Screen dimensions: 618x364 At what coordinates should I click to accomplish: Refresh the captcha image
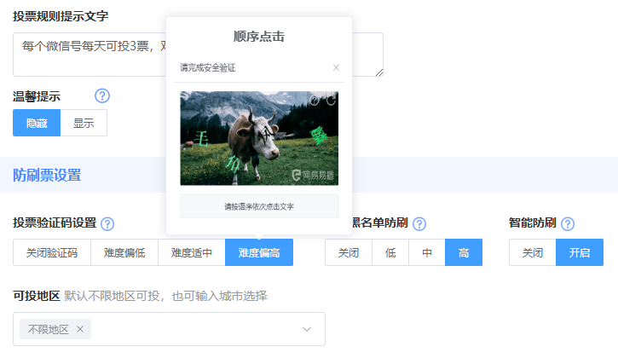330,101
